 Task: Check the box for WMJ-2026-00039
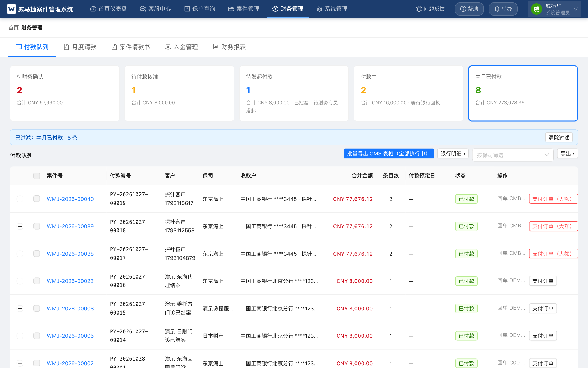coord(37,226)
